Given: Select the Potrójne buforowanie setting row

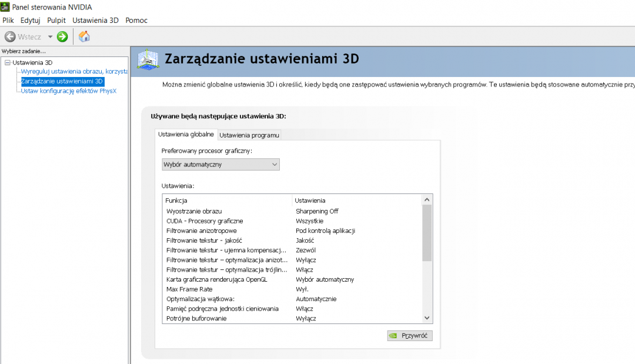Looking at the screenshot, I should pos(196,318).
